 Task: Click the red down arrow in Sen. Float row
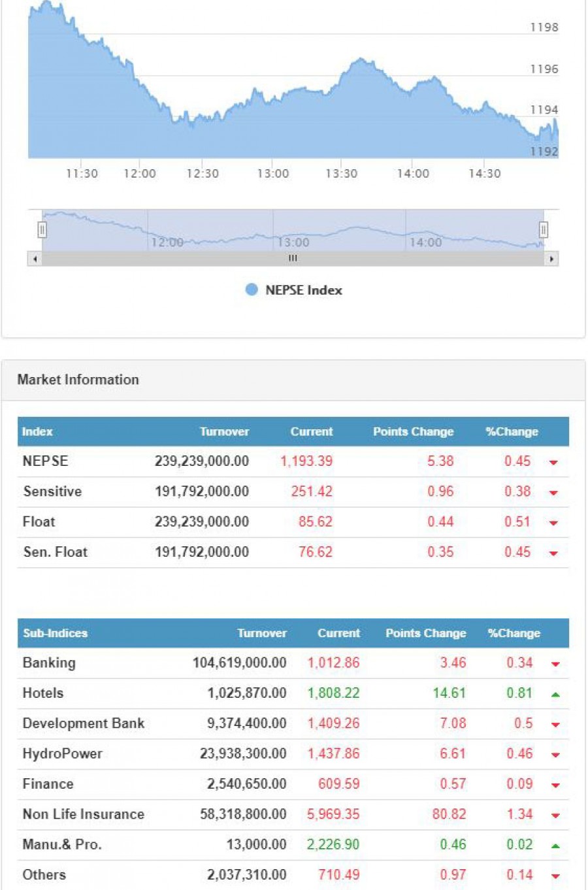click(553, 553)
